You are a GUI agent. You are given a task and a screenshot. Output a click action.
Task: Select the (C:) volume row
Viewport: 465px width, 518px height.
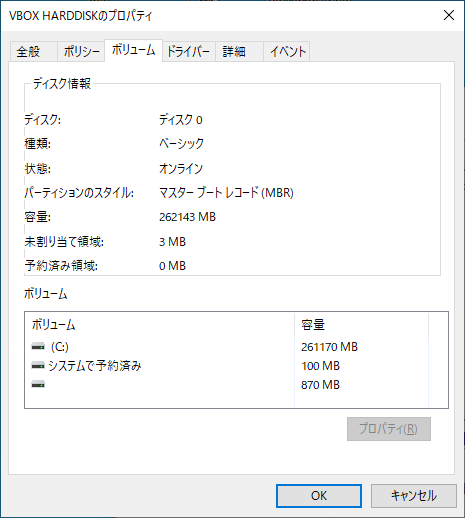[x=226, y=347]
